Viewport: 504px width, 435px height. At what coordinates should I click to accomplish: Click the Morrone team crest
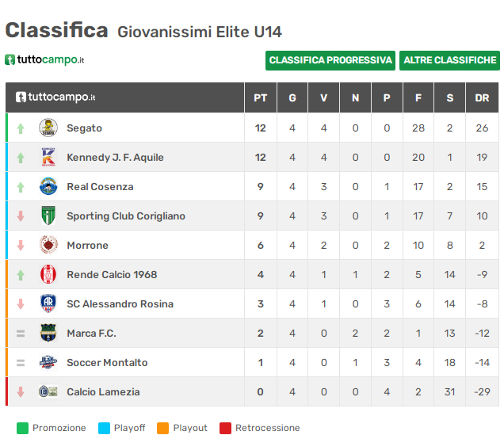click(48, 245)
